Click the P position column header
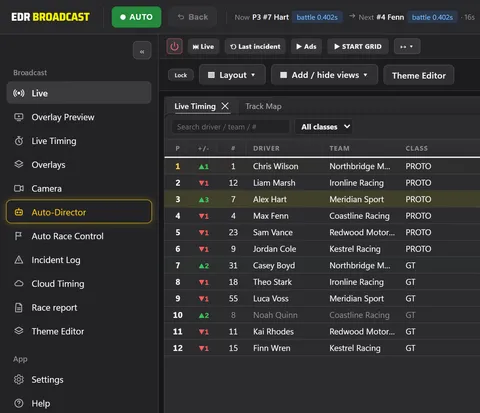 tap(178, 148)
